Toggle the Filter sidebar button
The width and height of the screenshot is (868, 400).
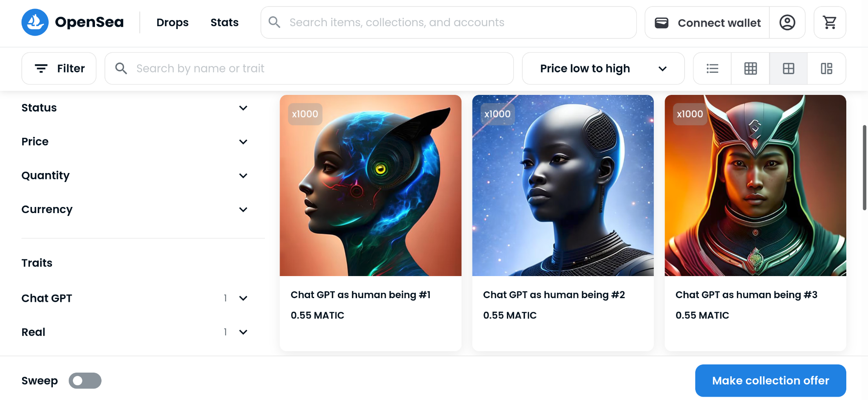[x=59, y=68]
